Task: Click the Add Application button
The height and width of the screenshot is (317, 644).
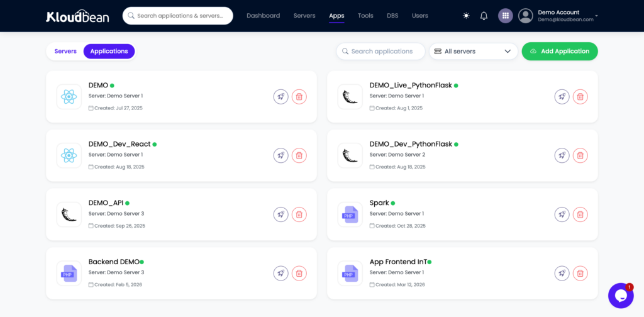Action: 559,52
